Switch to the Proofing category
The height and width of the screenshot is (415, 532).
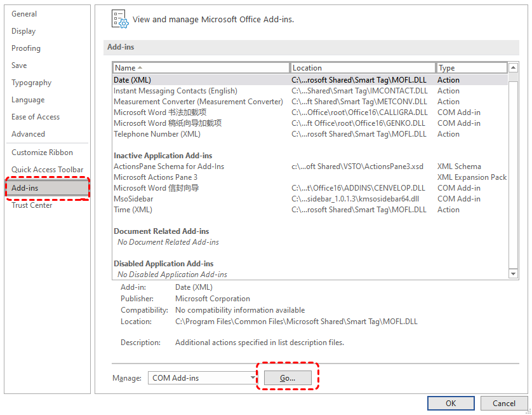coord(26,48)
